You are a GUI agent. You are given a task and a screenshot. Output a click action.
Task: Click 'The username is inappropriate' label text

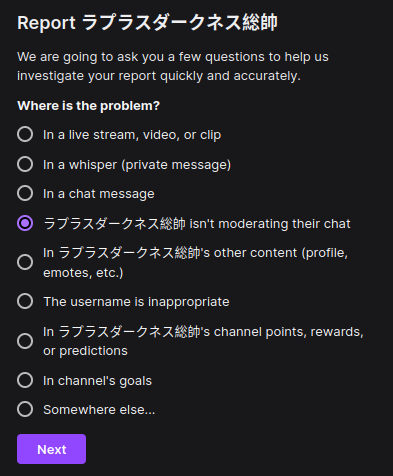click(x=136, y=302)
